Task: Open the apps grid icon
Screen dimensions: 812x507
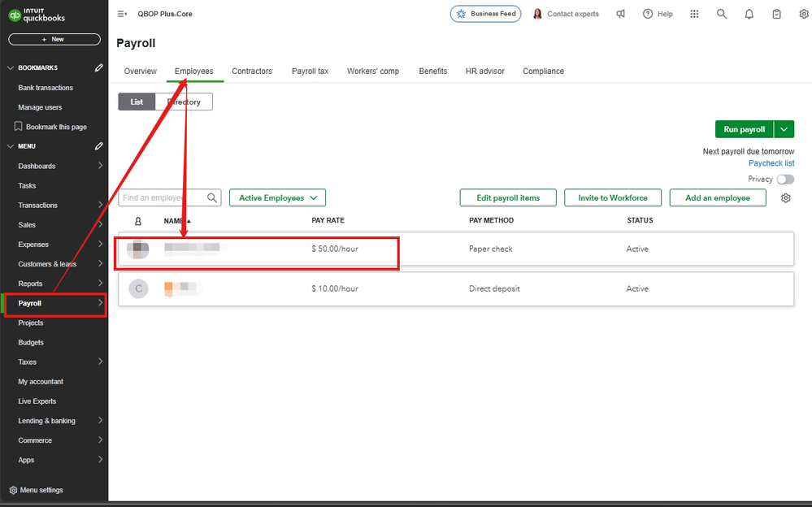Action: (x=694, y=14)
